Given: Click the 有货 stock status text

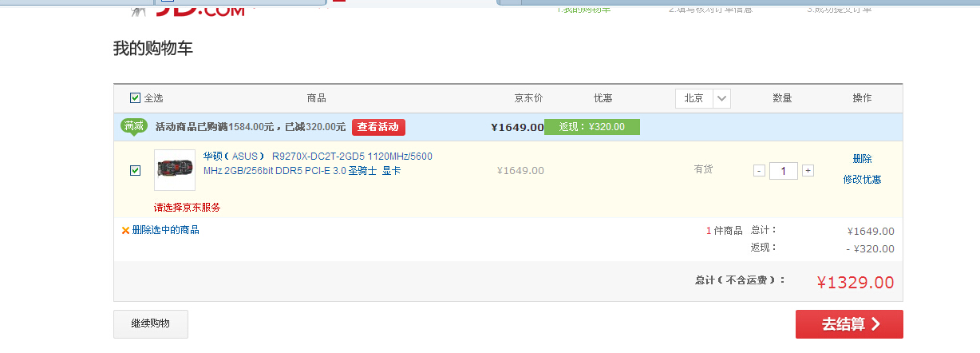Looking at the screenshot, I should (703, 169).
